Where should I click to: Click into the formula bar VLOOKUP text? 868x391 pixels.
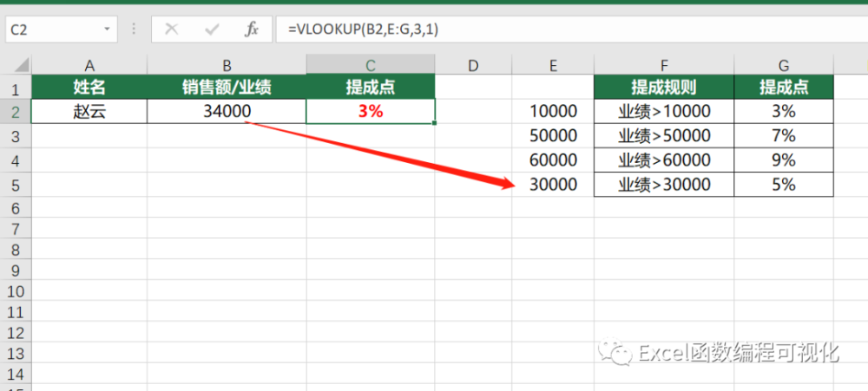point(363,29)
